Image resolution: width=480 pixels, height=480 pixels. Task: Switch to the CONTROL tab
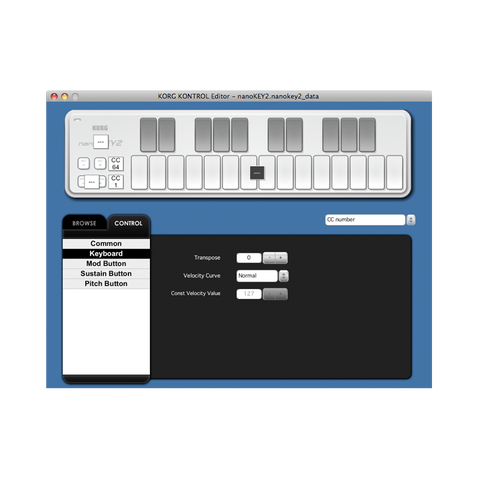tap(128, 223)
